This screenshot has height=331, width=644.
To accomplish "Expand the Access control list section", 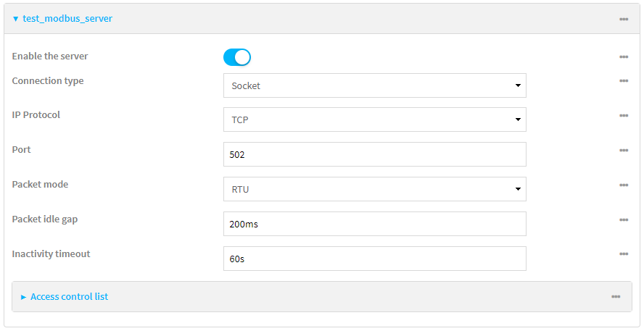I will [x=24, y=297].
